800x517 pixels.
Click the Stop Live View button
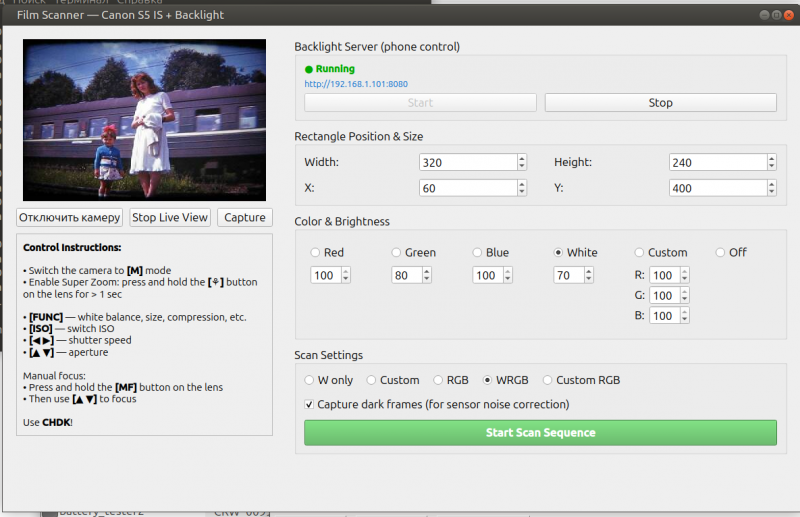(x=170, y=217)
